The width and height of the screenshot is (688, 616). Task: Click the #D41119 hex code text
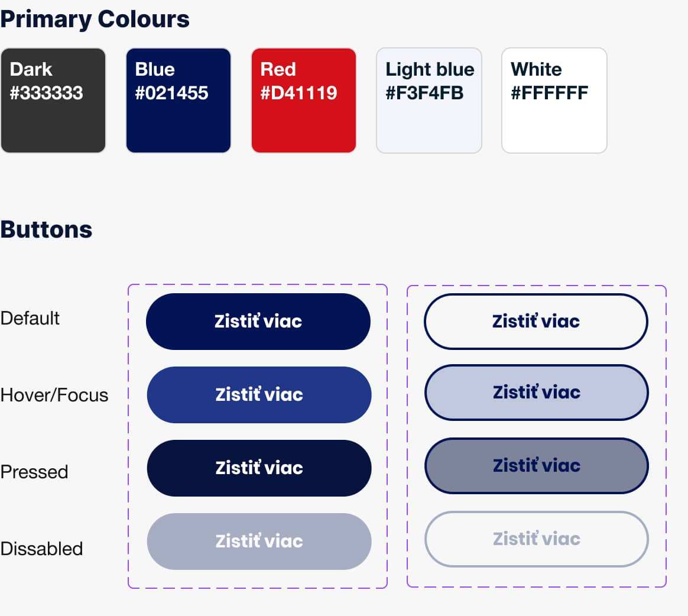tap(299, 93)
